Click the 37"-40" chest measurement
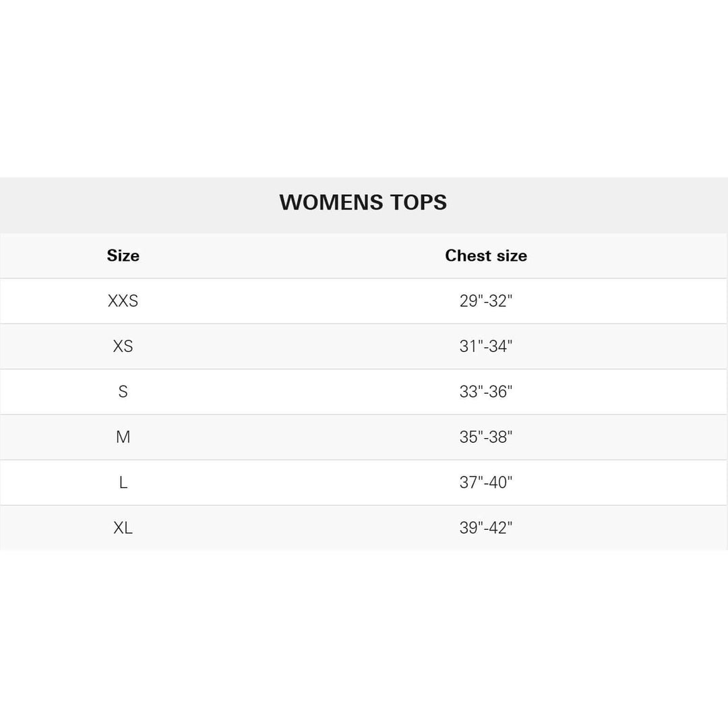Image resolution: width=728 pixels, height=728 pixels. click(486, 483)
